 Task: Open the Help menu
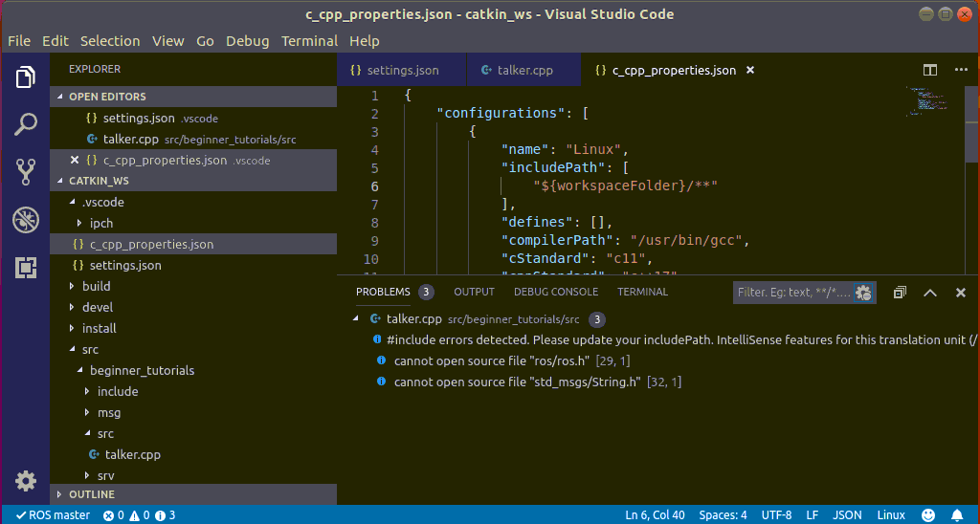pos(365,41)
